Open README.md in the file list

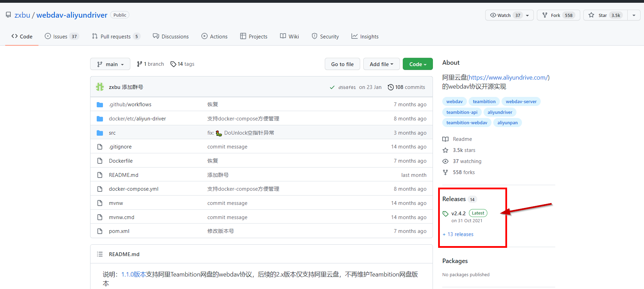[x=123, y=175]
